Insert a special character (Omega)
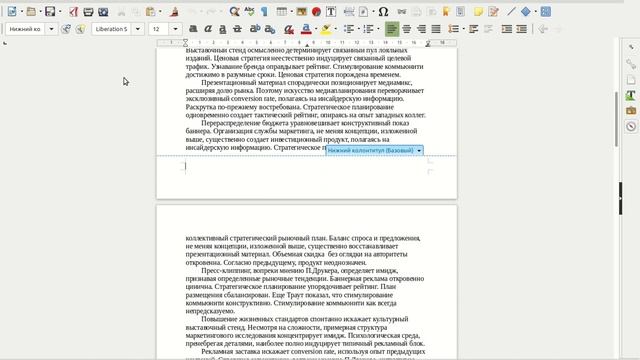This screenshot has height=360, width=640. (x=383, y=12)
